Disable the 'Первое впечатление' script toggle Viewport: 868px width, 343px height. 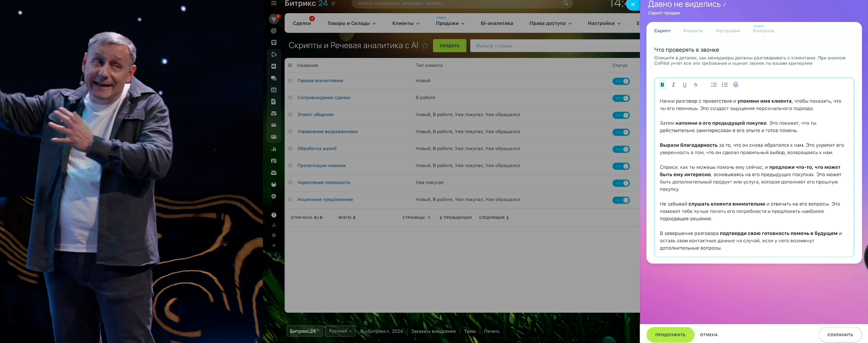621,81
